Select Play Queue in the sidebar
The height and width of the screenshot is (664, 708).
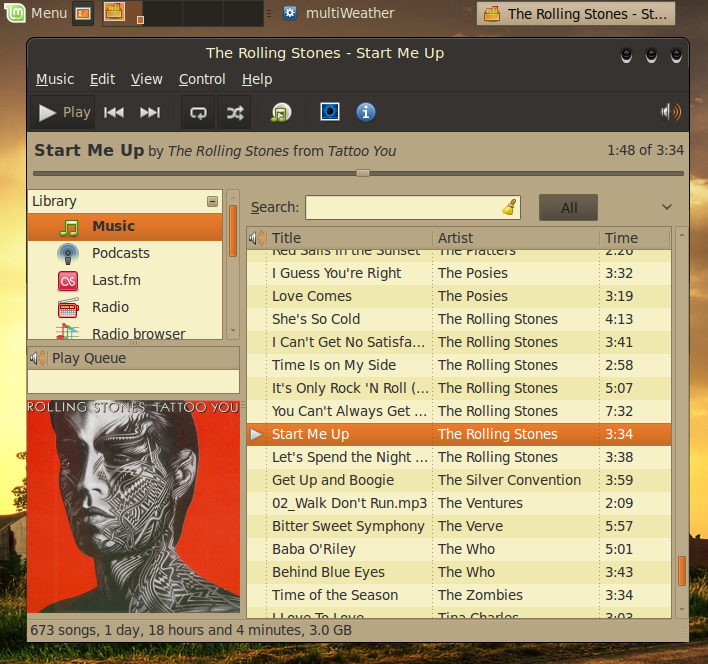(134, 358)
